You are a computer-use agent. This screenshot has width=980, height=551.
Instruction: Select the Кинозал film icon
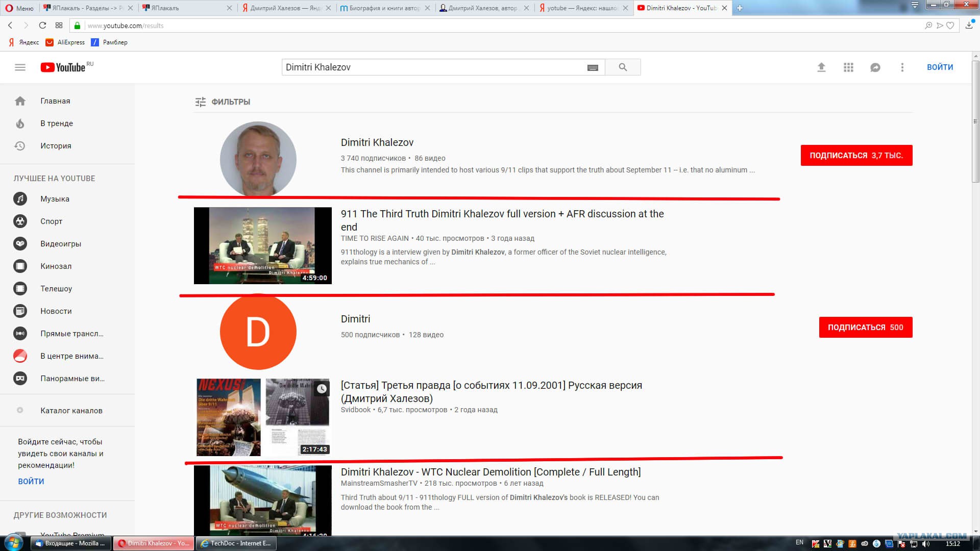(20, 266)
